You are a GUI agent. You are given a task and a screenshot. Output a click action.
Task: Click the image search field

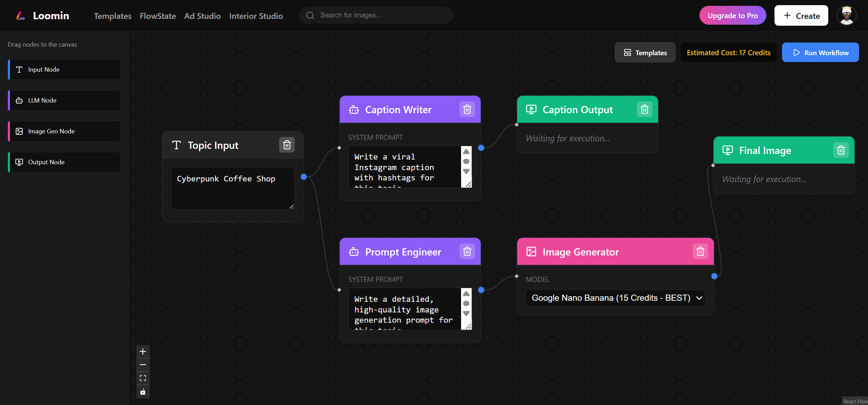pos(376,15)
